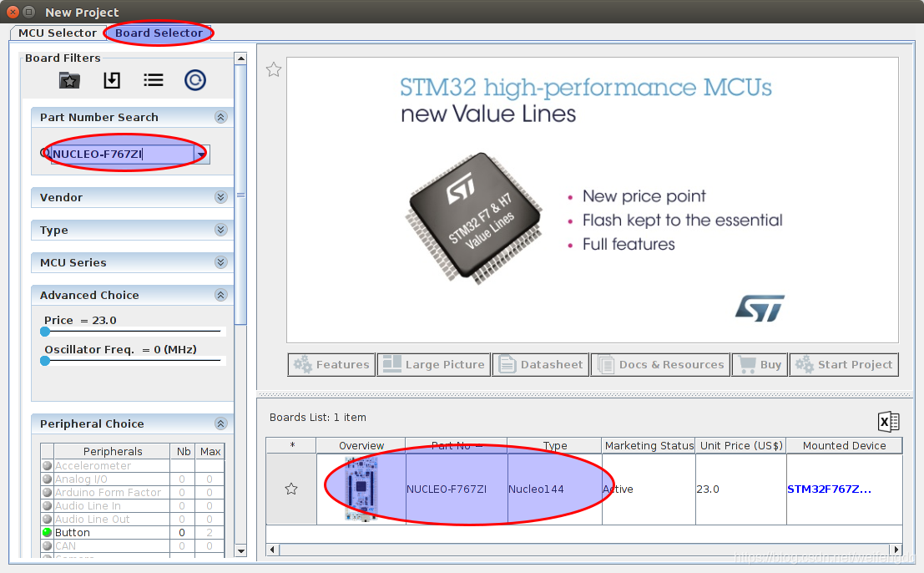Star the NUCLEO-F767ZI row as favorite
The image size is (924, 573).
291,489
